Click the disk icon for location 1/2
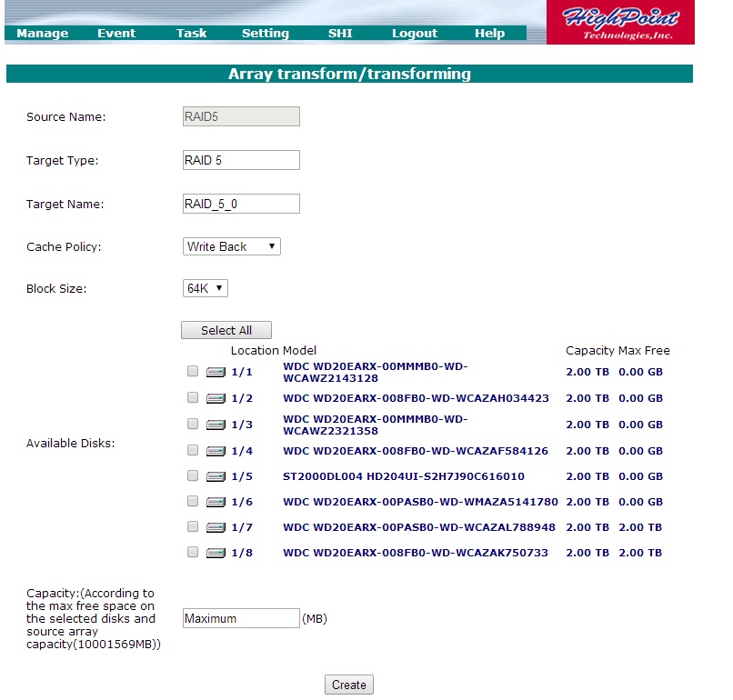Screen dimensions: 733x700 [216, 398]
